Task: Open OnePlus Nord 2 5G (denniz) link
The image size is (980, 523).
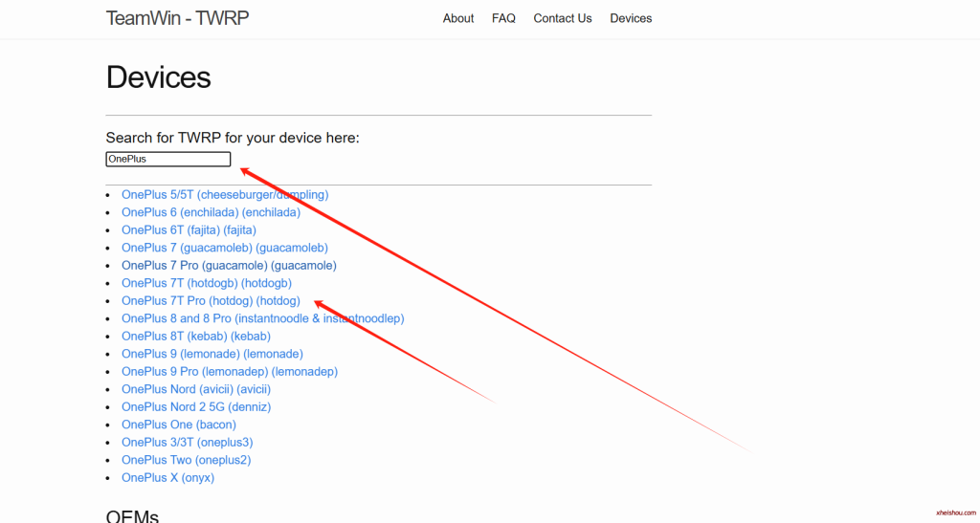Action: tap(196, 407)
